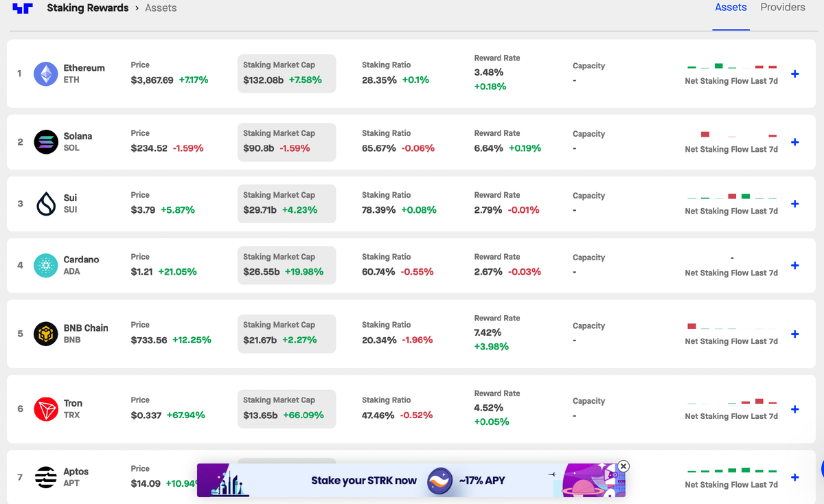This screenshot has width=824, height=504.
Task: View Ethereum Net Staking Flow chart
Action: 731,73
